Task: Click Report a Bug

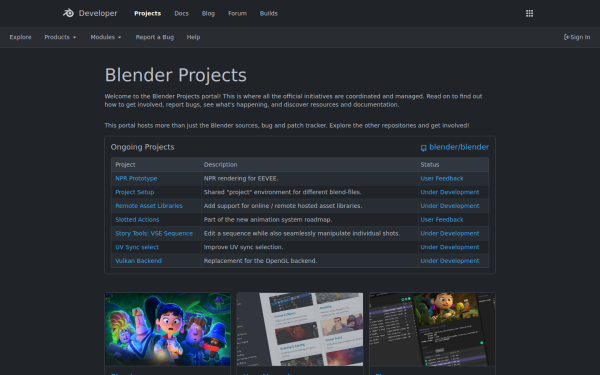Action: click(x=155, y=37)
